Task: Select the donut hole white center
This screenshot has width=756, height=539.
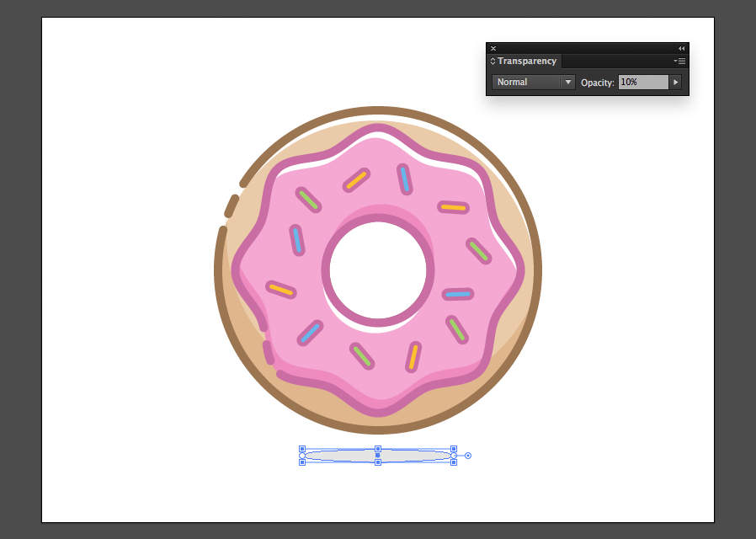Action: click(x=378, y=270)
